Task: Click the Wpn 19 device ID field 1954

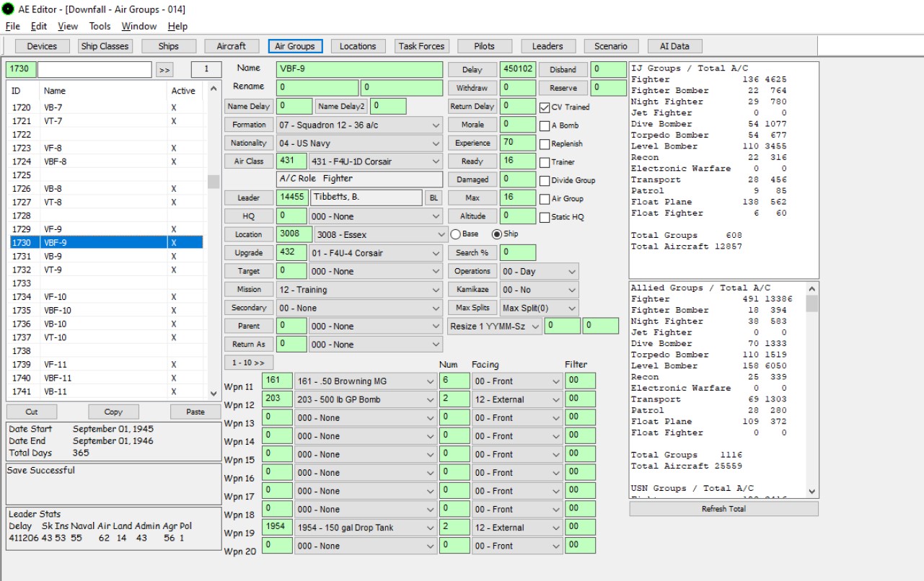Action: click(x=277, y=528)
